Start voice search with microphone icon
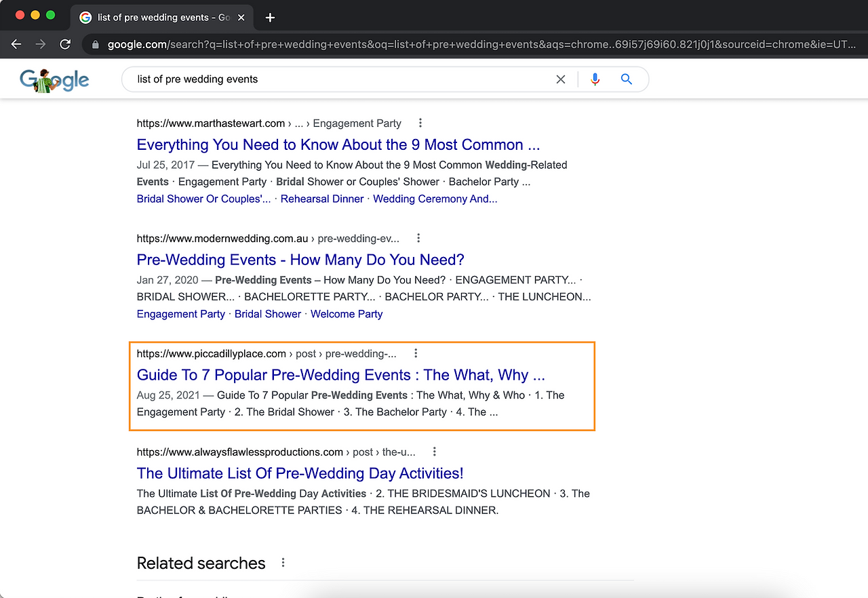 595,79
